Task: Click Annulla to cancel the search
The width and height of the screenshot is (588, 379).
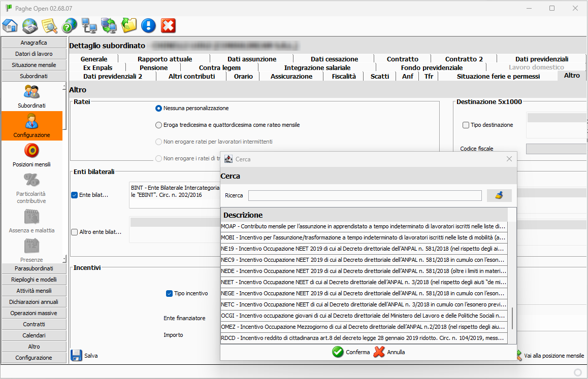Action: pos(389,352)
